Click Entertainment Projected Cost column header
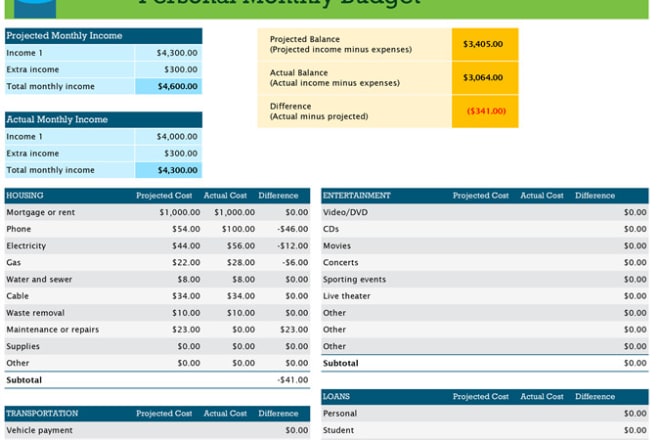This screenshot has width=660, height=440. pyautogui.click(x=481, y=196)
